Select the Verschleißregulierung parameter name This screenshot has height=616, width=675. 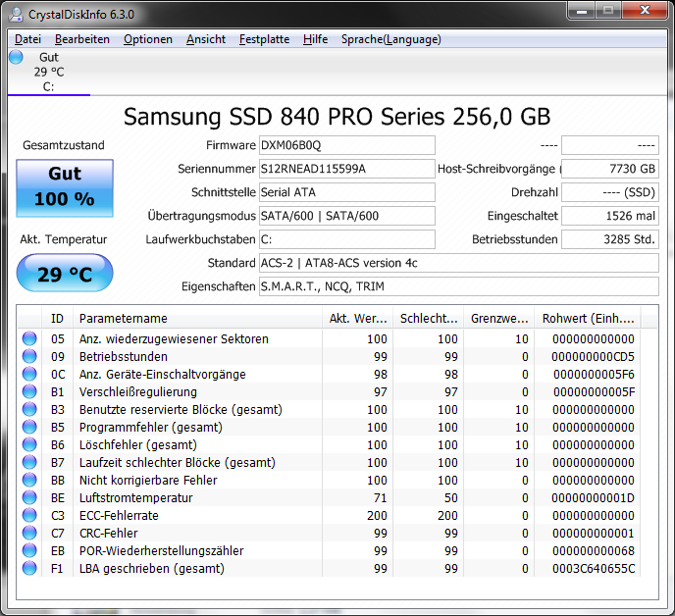[137, 391]
